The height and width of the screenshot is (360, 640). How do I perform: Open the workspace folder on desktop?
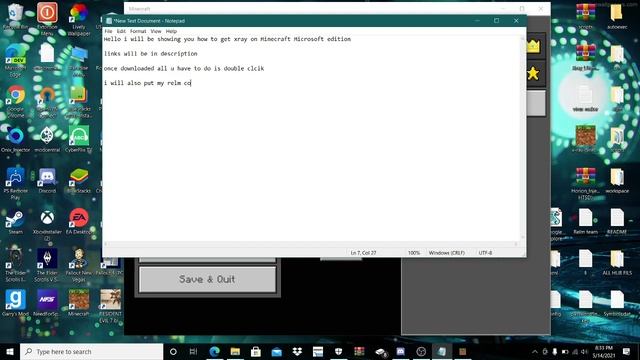point(617,180)
